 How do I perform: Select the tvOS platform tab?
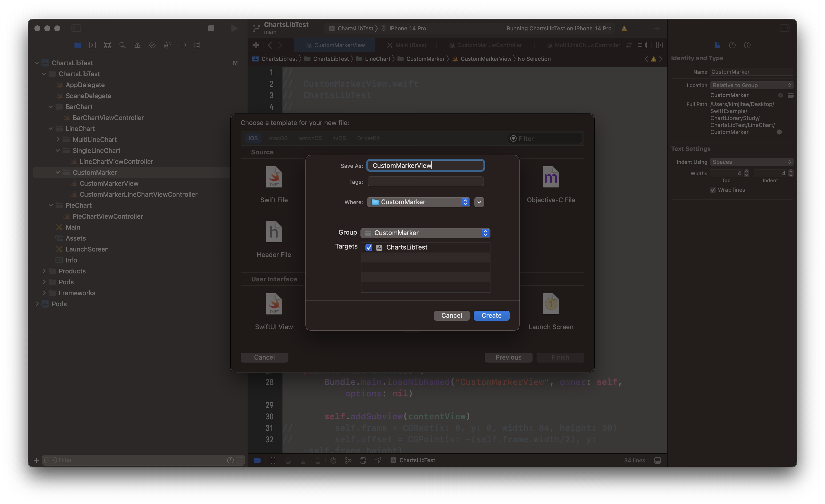pyautogui.click(x=339, y=138)
